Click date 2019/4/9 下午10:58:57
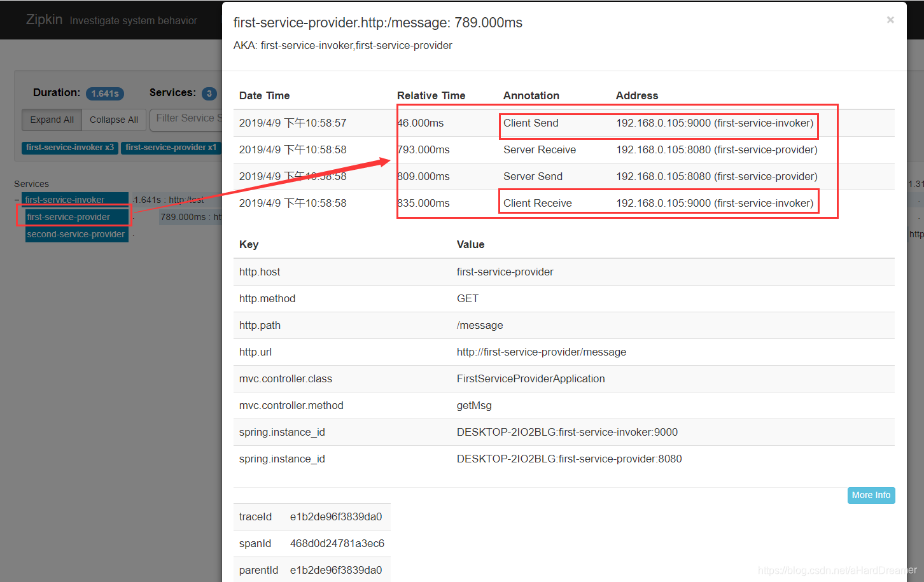 pyautogui.click(x=293, y=123)
